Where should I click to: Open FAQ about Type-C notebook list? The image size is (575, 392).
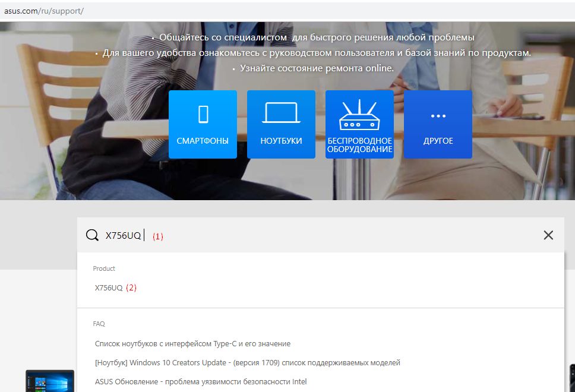coord(192,344)
